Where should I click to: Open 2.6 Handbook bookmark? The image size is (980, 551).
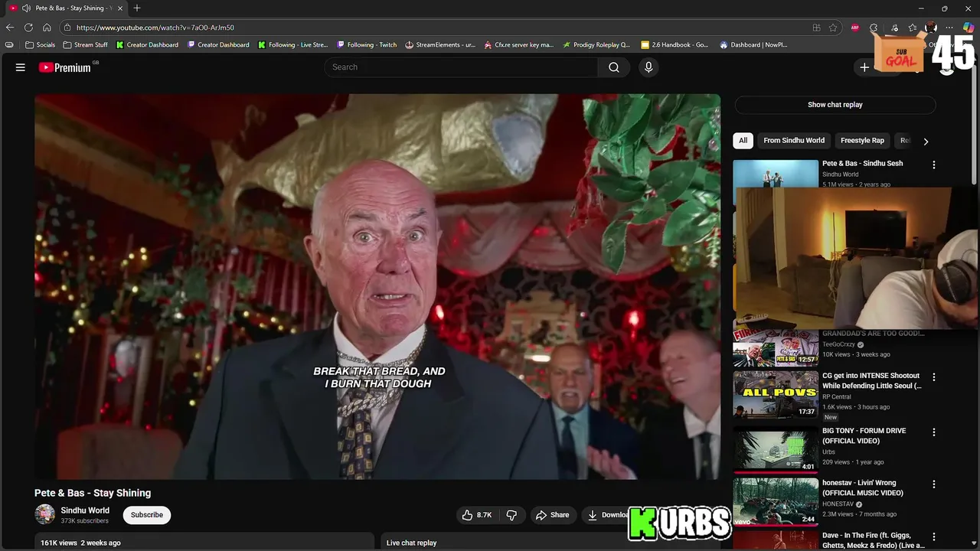coord(675,45)
